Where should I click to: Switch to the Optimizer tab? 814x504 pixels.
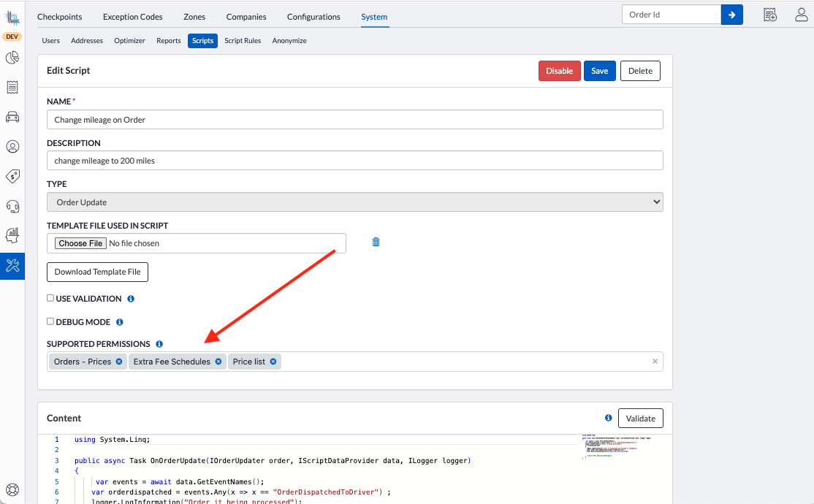click(x=130, y=40)
